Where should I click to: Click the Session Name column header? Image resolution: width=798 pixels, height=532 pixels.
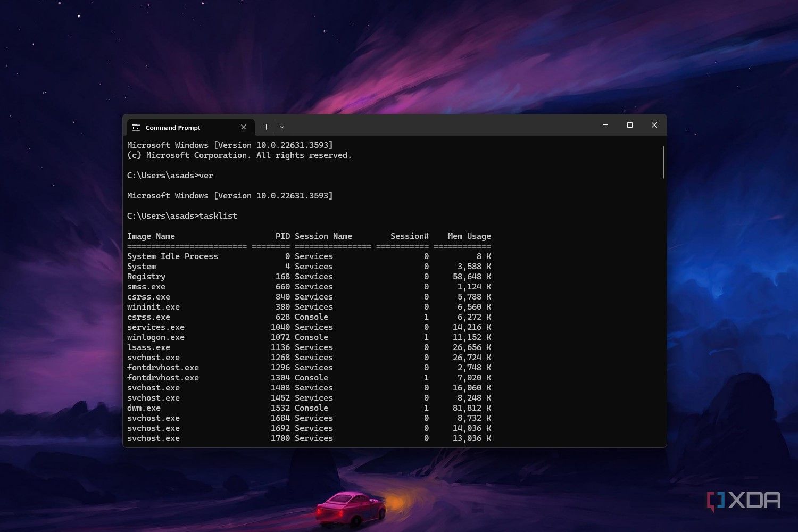tap(323, 236)
